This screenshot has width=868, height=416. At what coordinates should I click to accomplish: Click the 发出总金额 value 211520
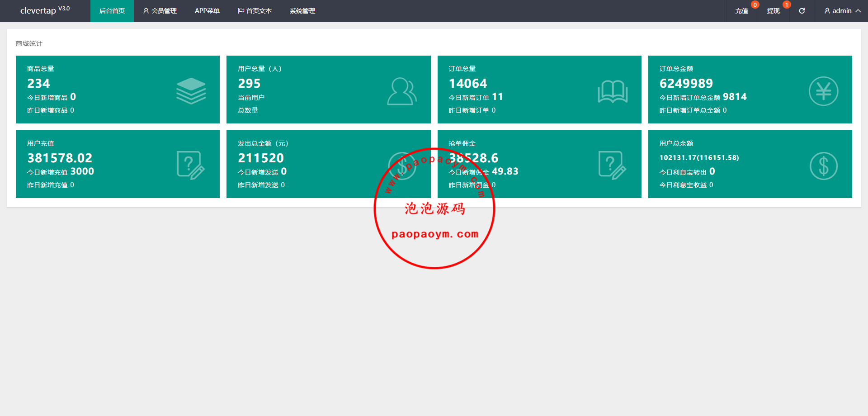(261, 158)
